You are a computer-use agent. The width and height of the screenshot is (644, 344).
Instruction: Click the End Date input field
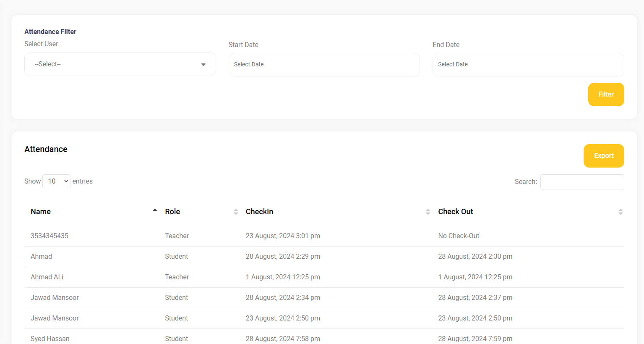pyautogui.click(x=528, y=65)
